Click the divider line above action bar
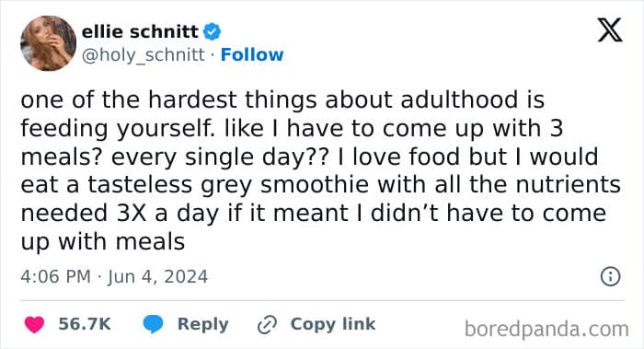 click(322, 300)
